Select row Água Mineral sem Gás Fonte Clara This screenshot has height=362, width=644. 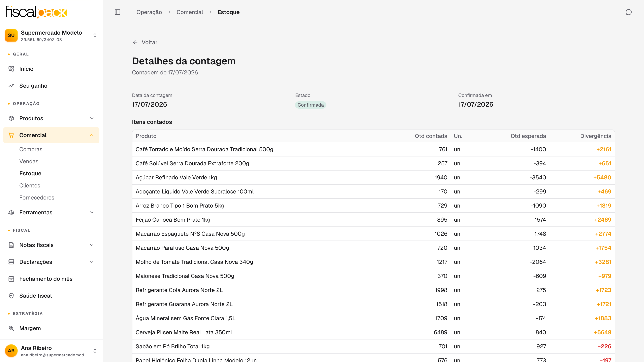click(373, 318)
